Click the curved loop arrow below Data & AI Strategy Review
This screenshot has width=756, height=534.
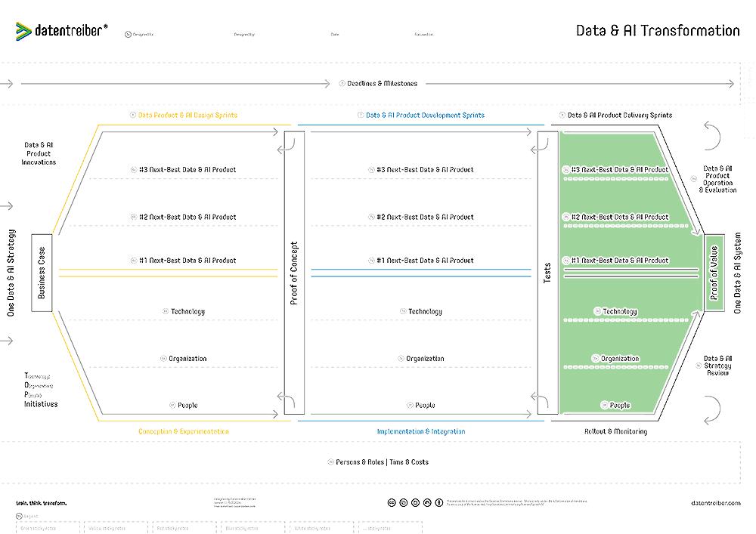coord(712,410)
